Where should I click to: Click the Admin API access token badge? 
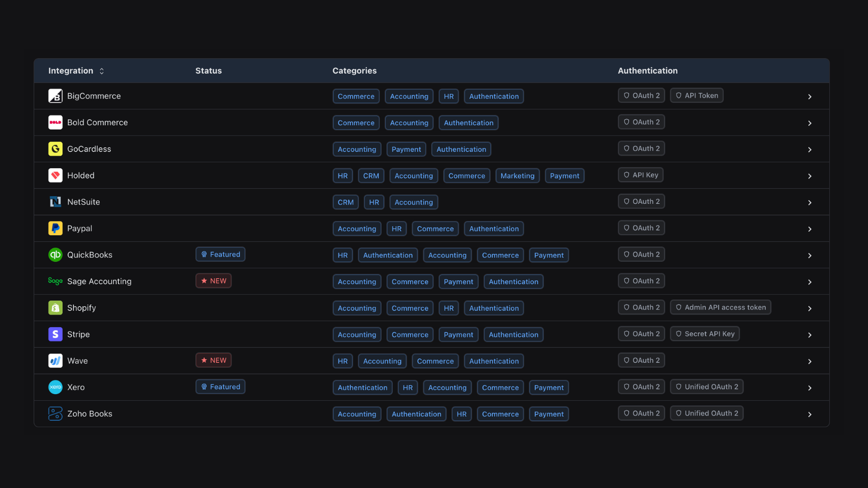pyautogui.click(x=720, y=307)
